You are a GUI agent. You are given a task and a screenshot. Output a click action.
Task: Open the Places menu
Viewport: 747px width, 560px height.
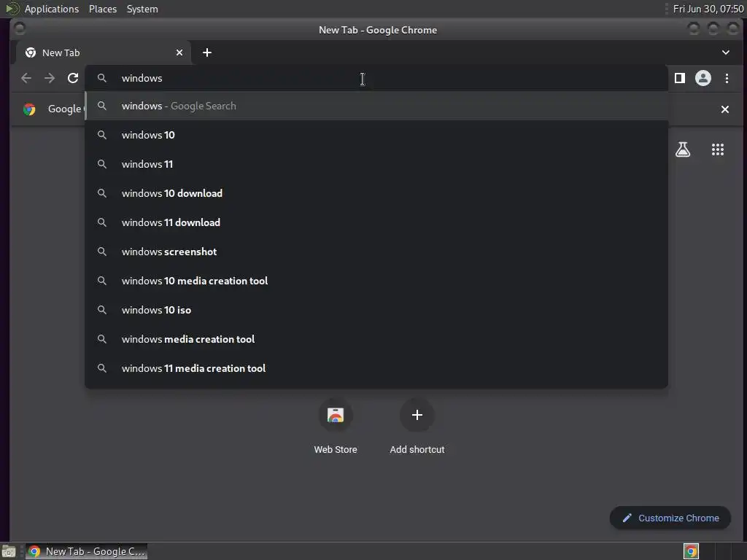pyautogui.click(x=103, y=9)
